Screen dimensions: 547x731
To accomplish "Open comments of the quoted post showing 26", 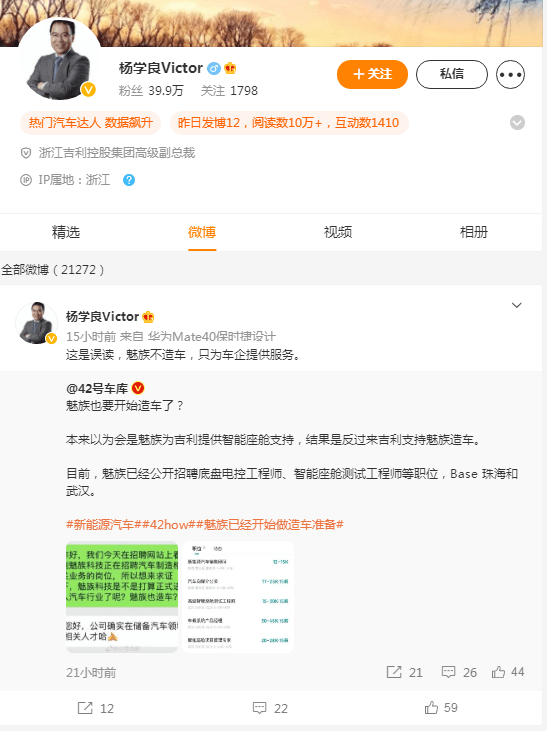I will coord(448,672).
